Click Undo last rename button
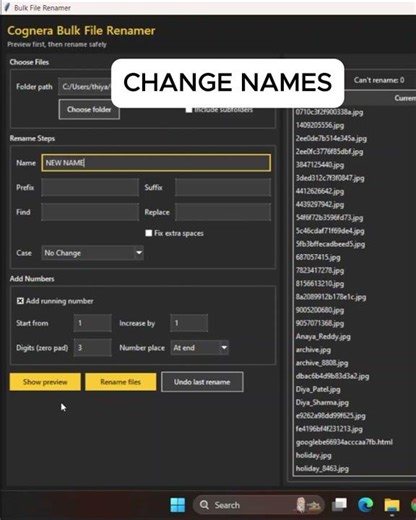Screen dimensions: 416x520 tap(202, 382)
